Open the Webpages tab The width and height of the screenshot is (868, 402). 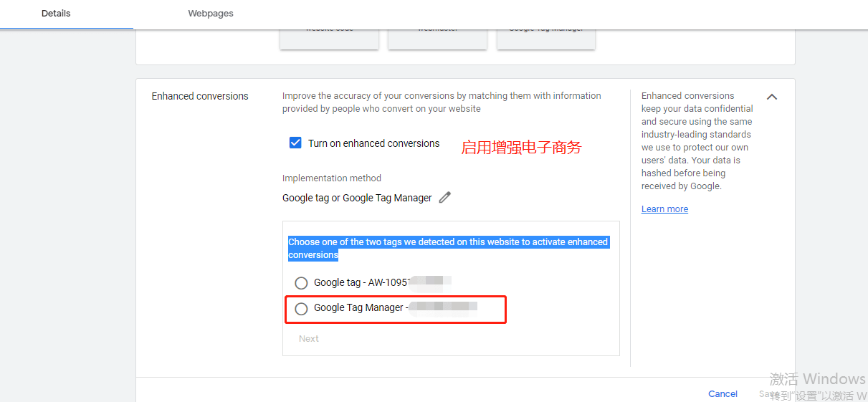(211, 14)
